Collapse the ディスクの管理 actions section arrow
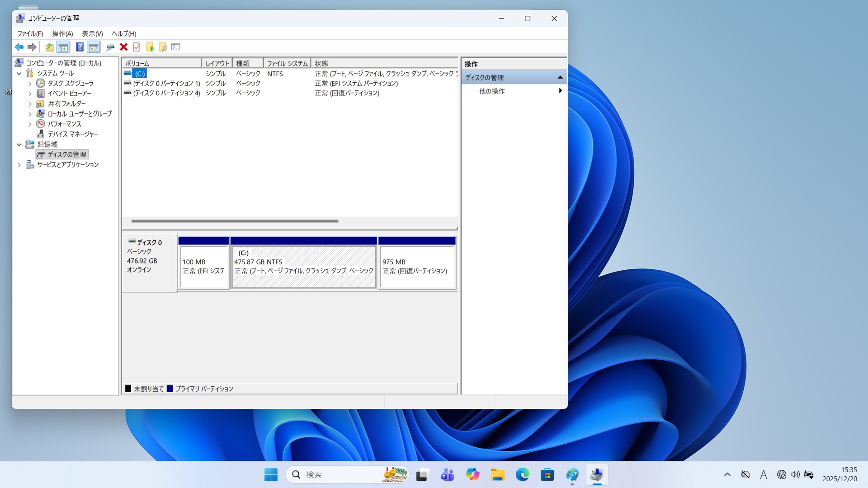Viewport: 868px width, 488px height. (560, 78)
